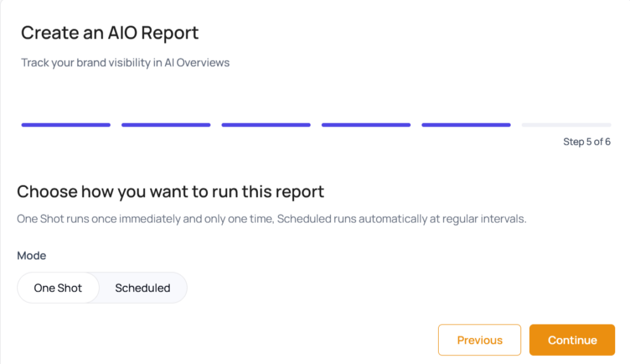Click the "Choose how you want to run" heading
The image size is (630, 364).
[170, 191]
